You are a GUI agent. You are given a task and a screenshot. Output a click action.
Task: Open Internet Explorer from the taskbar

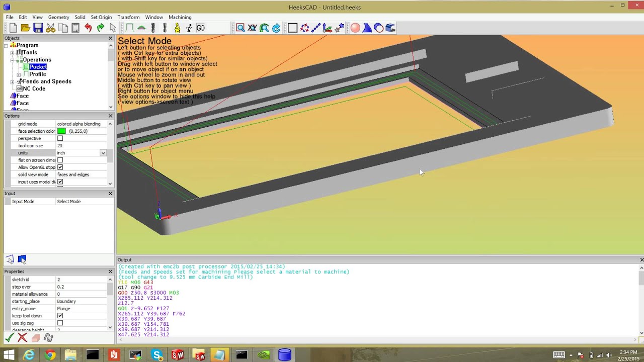29,355
